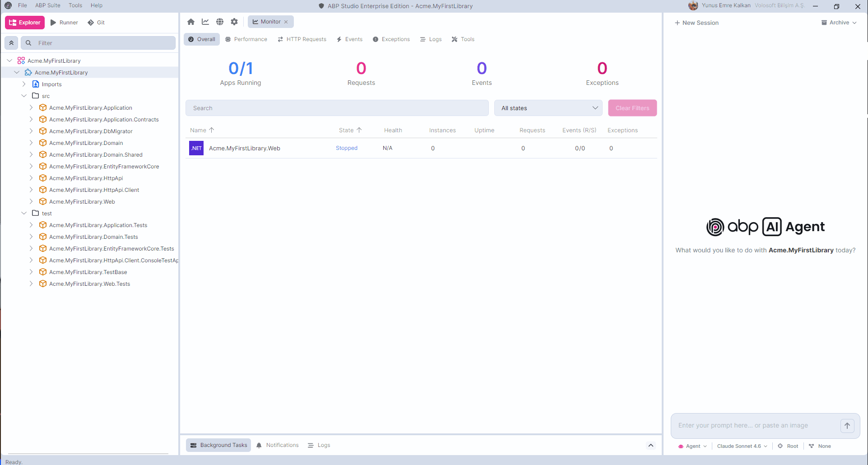Viewport: 868px width, 465px height.
Task: Focus the solution Filter input
Action: click(98, 43)
